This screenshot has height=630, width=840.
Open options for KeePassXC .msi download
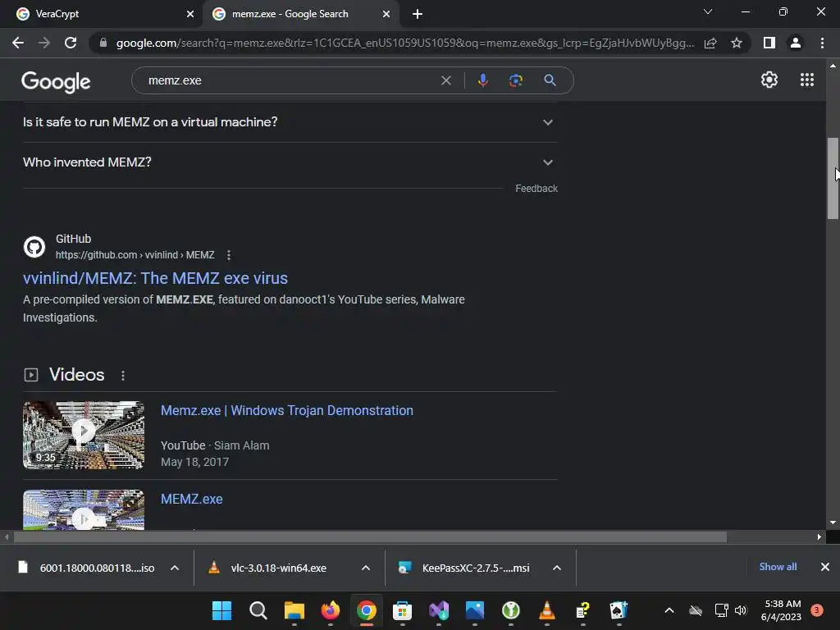557,568
